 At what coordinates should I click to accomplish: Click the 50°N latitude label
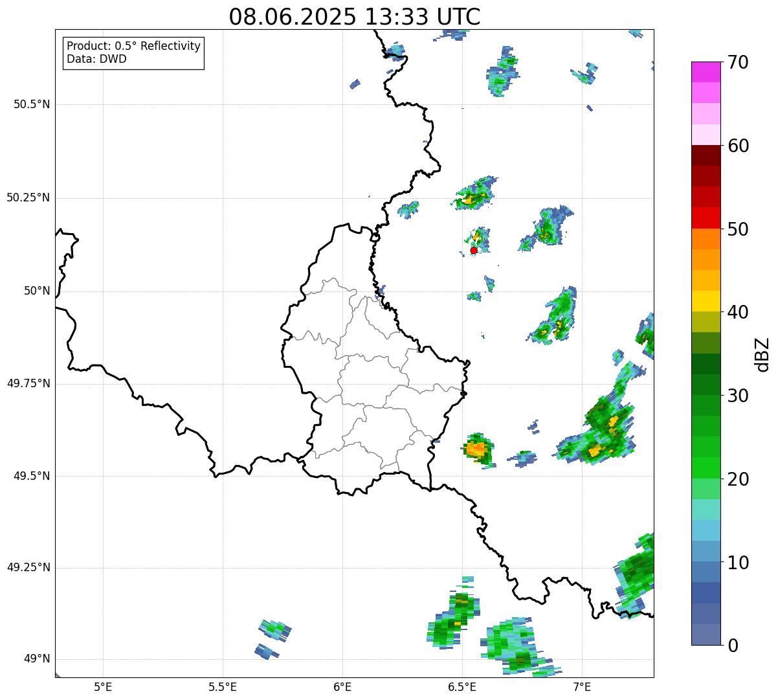point(37,291)
